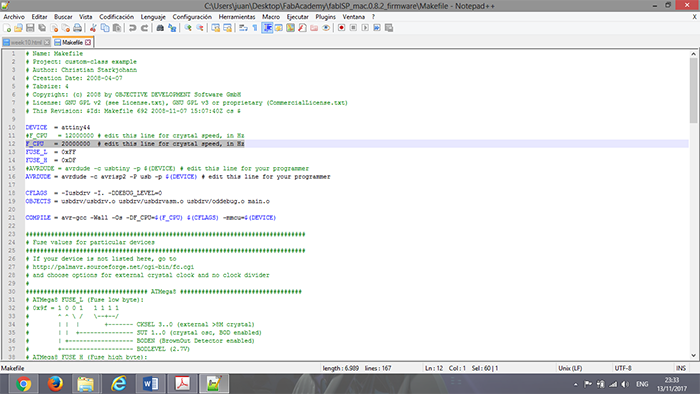Toggle synchronized vertical scrolling icon

(x=216, y=28)
